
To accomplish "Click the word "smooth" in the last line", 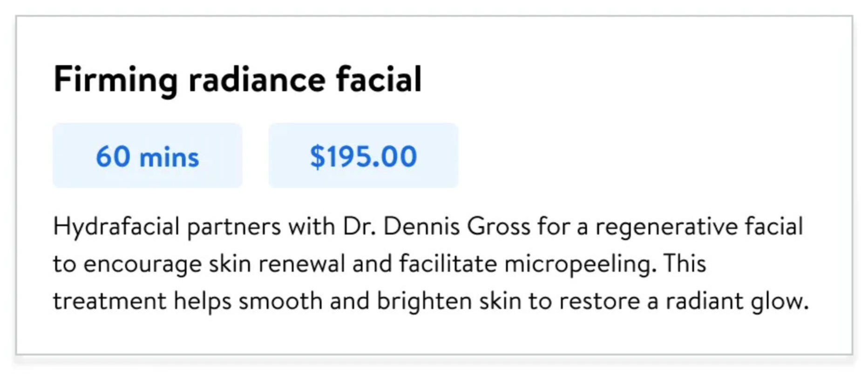I will [x=280, y=301].
